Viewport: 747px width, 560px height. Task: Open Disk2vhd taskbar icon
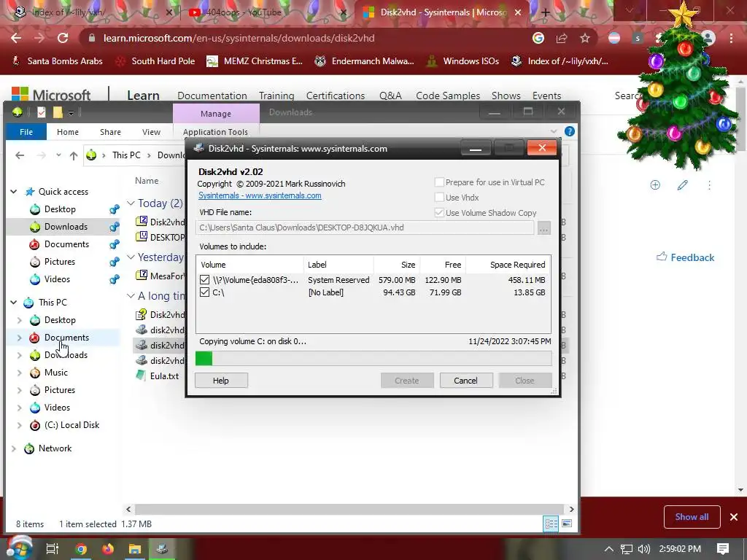point(162,549)
